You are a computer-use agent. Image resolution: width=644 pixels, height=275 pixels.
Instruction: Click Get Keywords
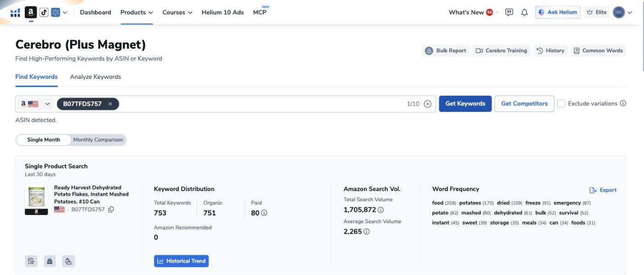[x=465, y=104]
